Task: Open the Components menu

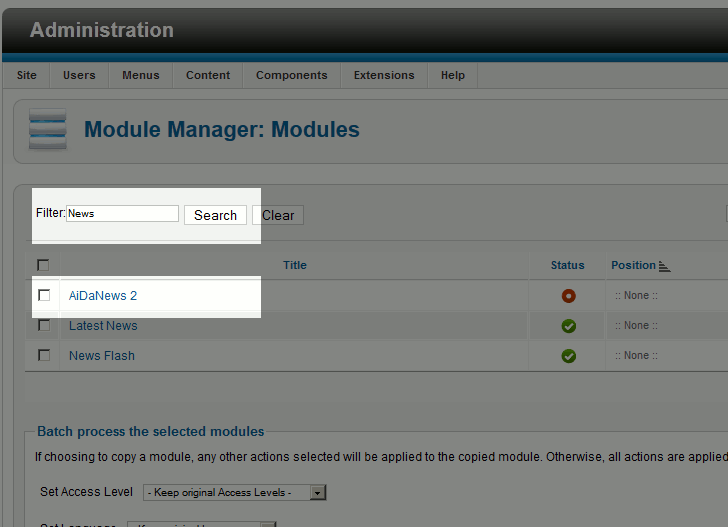Action: [291, 75]
